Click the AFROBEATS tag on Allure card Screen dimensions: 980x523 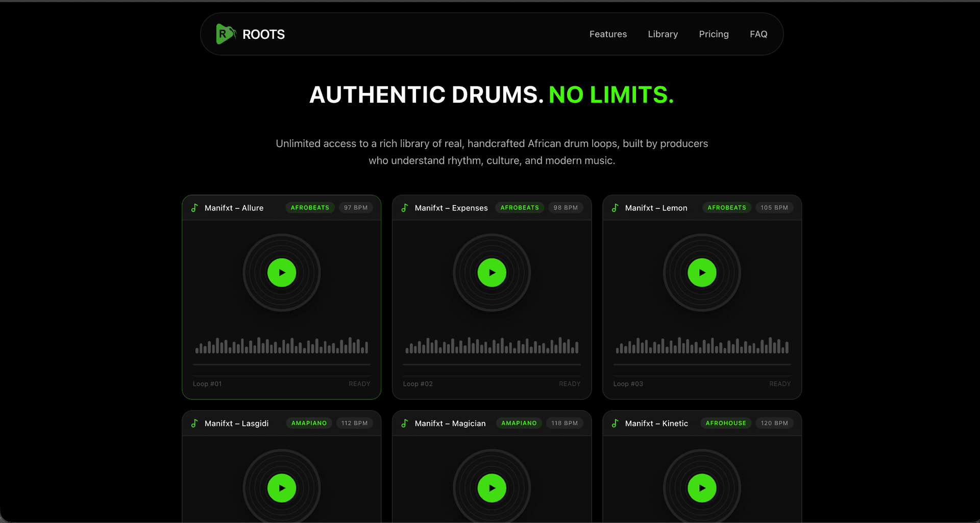pos(310,208)
